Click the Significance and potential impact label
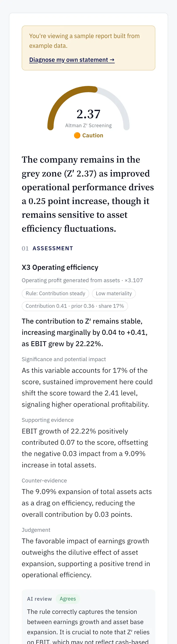This screenshot has width=177, height=644. [64, 359]
